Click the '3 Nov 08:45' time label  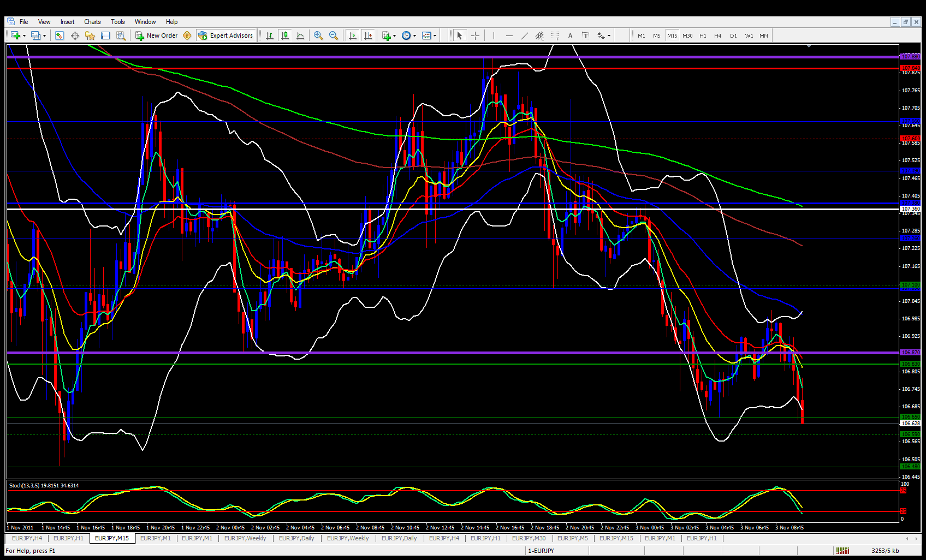(x=790, y=528)
